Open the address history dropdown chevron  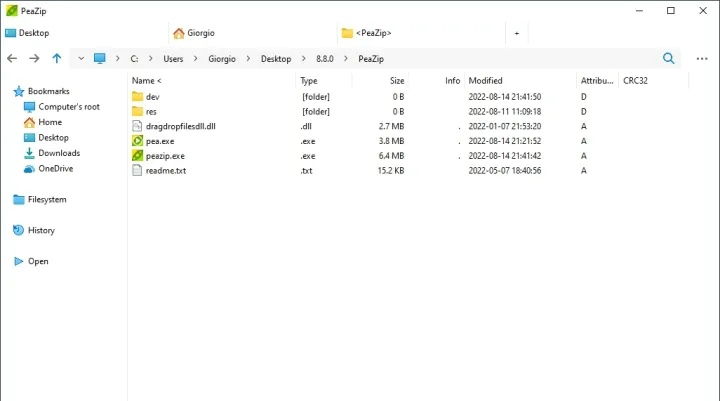click(x=81, y=58)
